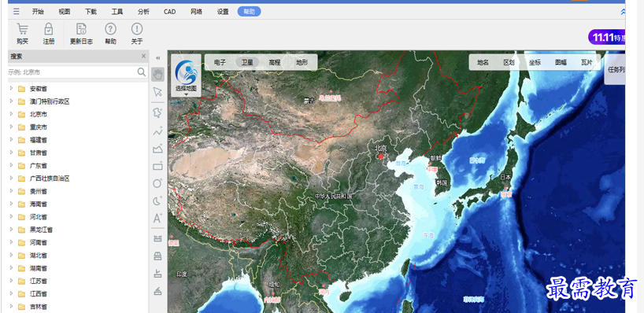Toggle 瓦片 tile grid overlay
This screenshot has width=644, height=313.
587,63
